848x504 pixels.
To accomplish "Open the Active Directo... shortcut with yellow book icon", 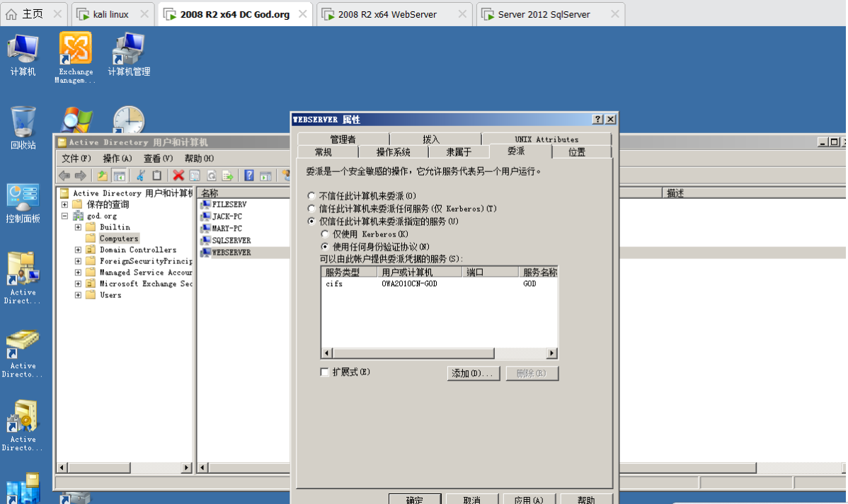I will (x=23, y=354).
